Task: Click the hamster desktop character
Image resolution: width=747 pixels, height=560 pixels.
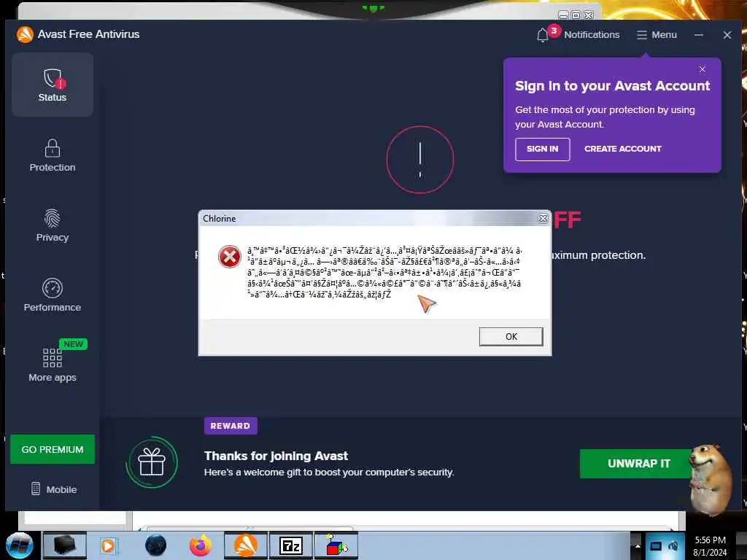Action: [x=712, y=478]
